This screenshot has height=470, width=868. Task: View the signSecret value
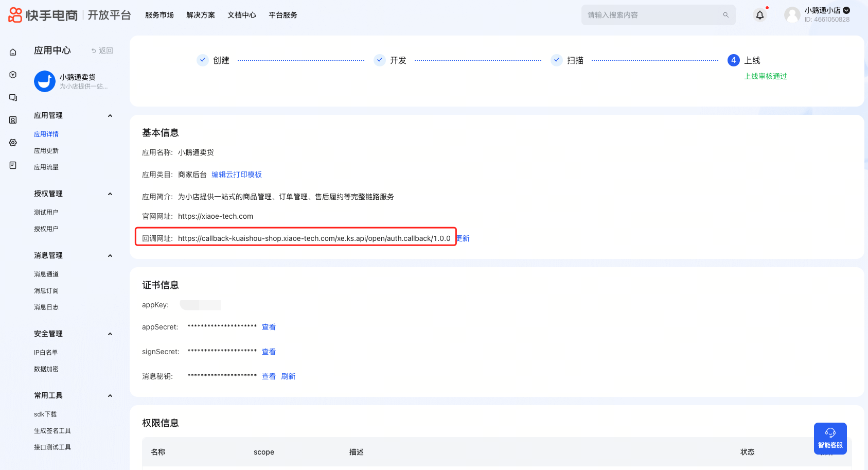(269, 352)
